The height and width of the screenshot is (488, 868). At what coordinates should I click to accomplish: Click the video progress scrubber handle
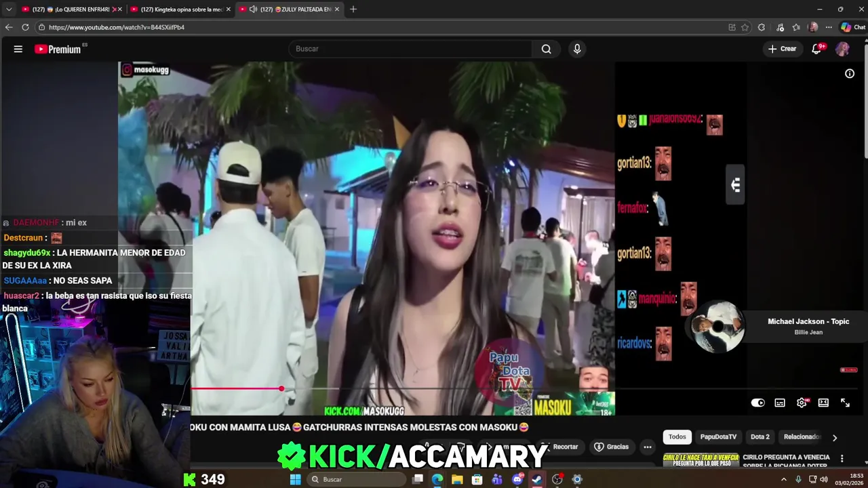click(x=281, y=388)
